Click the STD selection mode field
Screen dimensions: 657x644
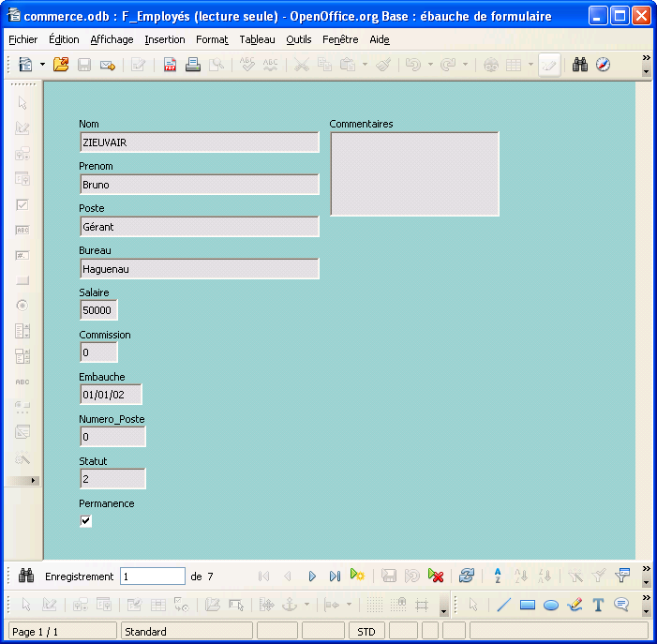coord(366,632)
